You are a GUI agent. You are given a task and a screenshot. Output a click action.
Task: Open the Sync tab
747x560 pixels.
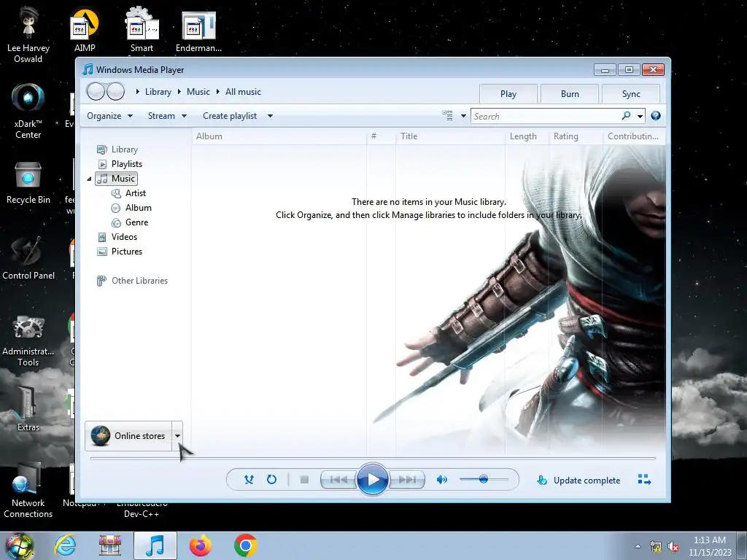[631, 94]
